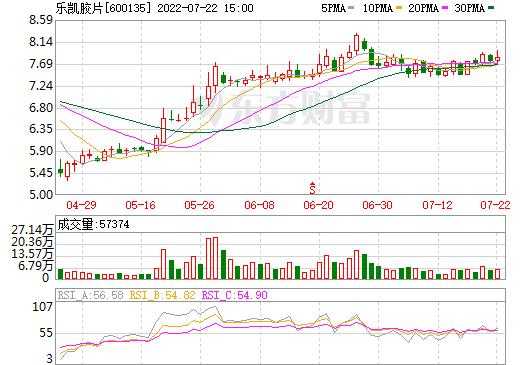This screenshot has width=520, height=365.
Task: Click the 05-26 date axis label
Action: 199,205
